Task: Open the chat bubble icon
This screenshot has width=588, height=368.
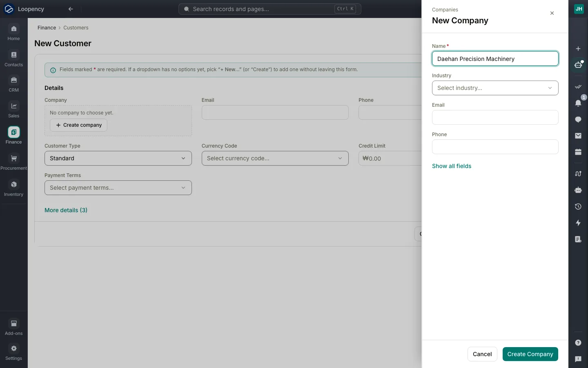Action: tap(578, 119)
